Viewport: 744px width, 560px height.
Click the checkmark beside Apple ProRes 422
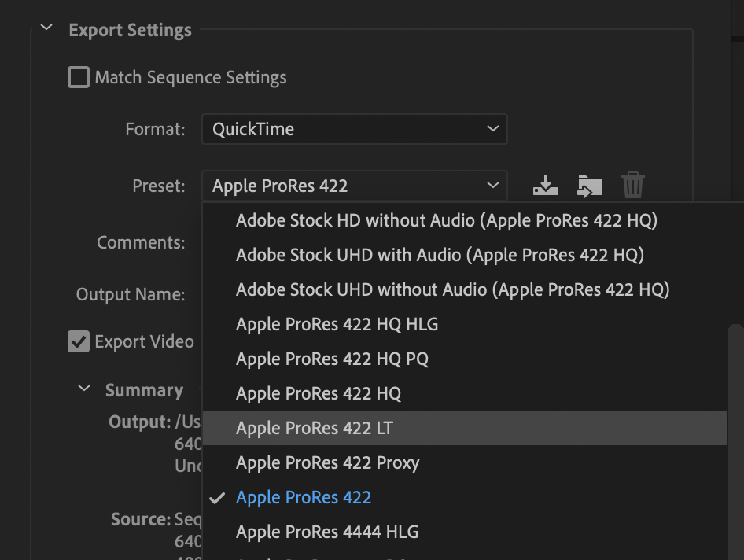218,498
